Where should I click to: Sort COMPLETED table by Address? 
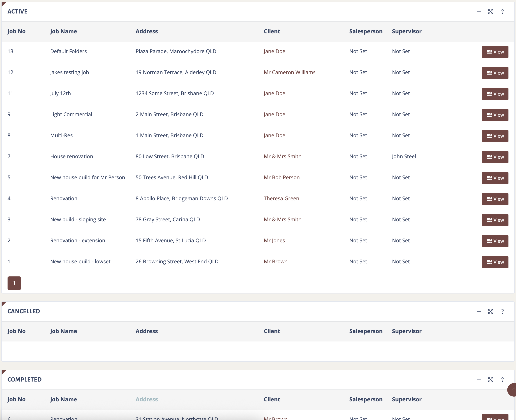click(x=146, y=399)
